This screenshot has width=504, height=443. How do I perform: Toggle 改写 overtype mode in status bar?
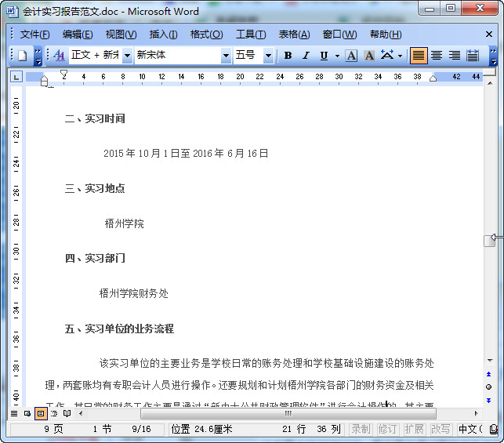click(441, 429)
